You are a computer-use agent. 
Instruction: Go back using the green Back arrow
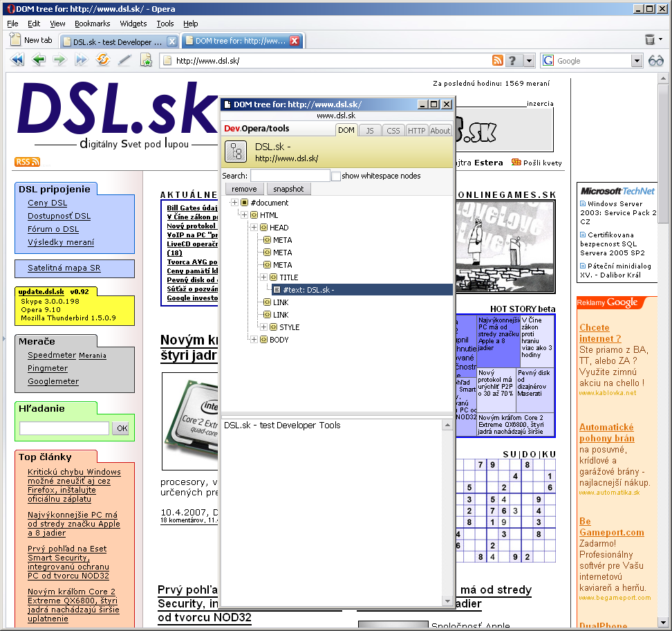39,60
